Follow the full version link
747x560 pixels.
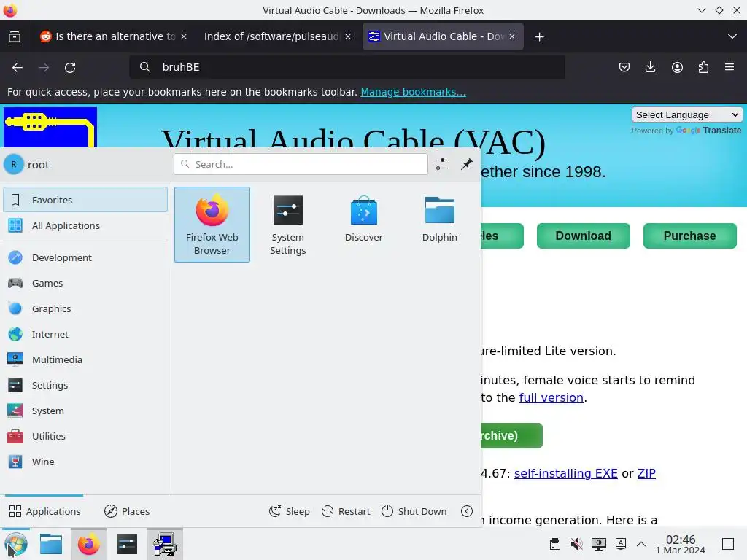(551, 397)
